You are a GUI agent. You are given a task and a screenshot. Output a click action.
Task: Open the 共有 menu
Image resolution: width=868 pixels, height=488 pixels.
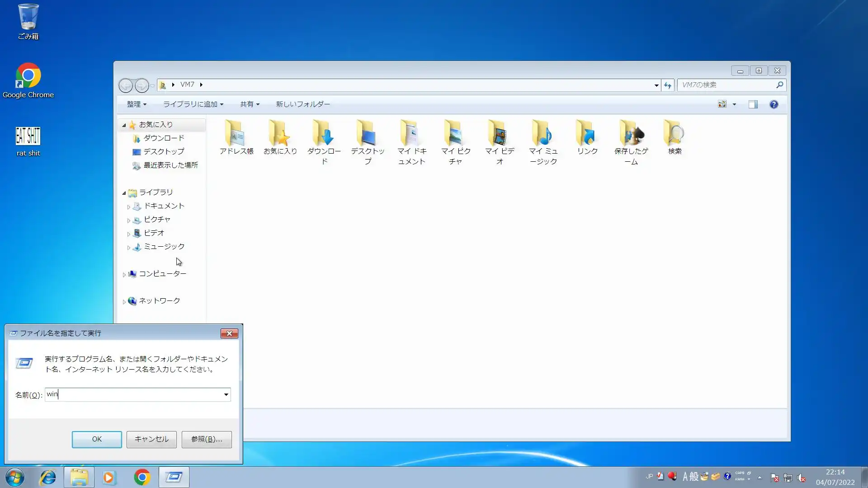tap(250, 104)
